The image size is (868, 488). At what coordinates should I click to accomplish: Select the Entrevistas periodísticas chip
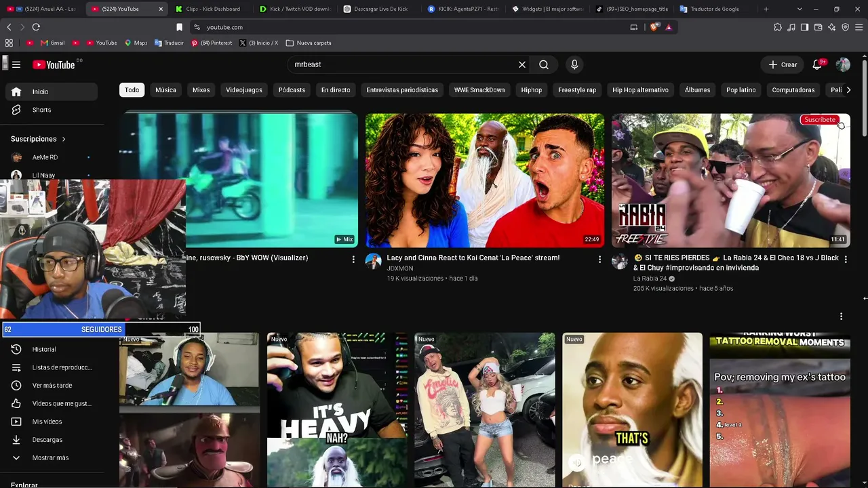click(402, 90)
